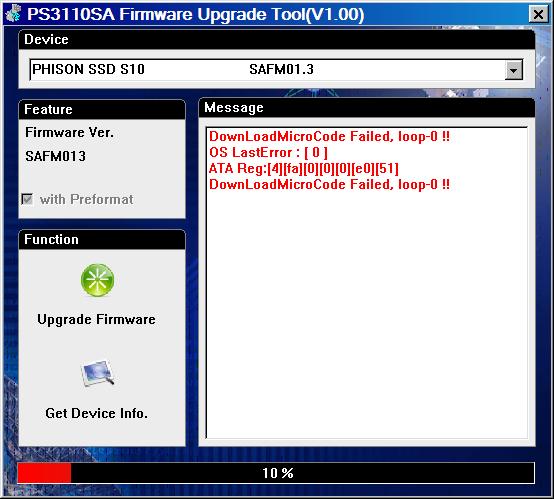This screenshot has height=499, width=554.
Task: Click the 'ATA Reg' message line
Action: click(303, 169)
